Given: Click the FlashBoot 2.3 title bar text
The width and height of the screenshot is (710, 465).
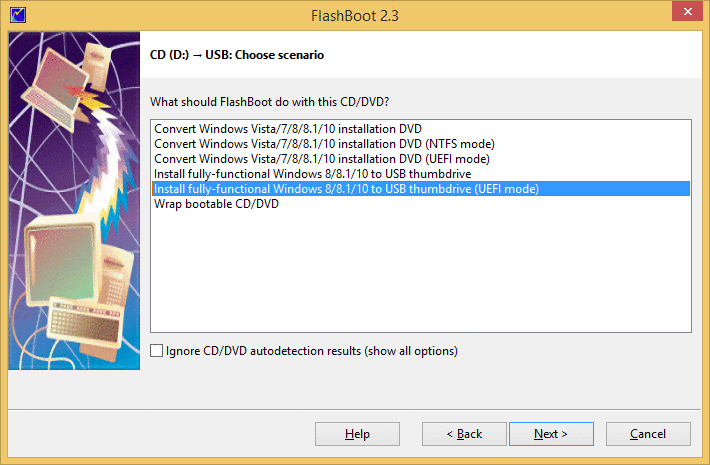Looking at the screenshot, I should click(x=355, y=16).
